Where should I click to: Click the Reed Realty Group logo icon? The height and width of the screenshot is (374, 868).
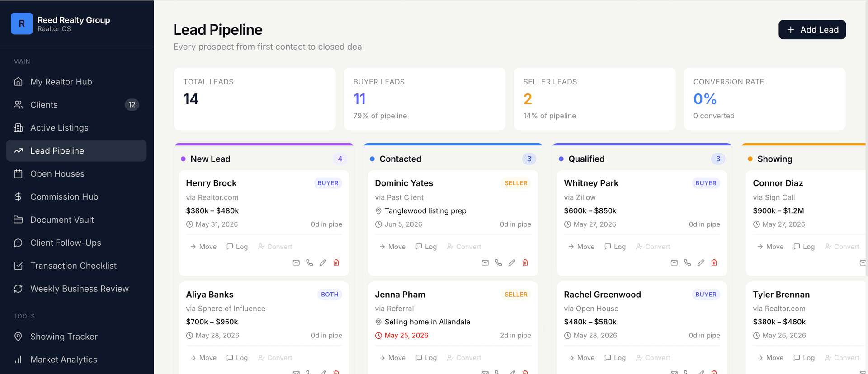22,23
